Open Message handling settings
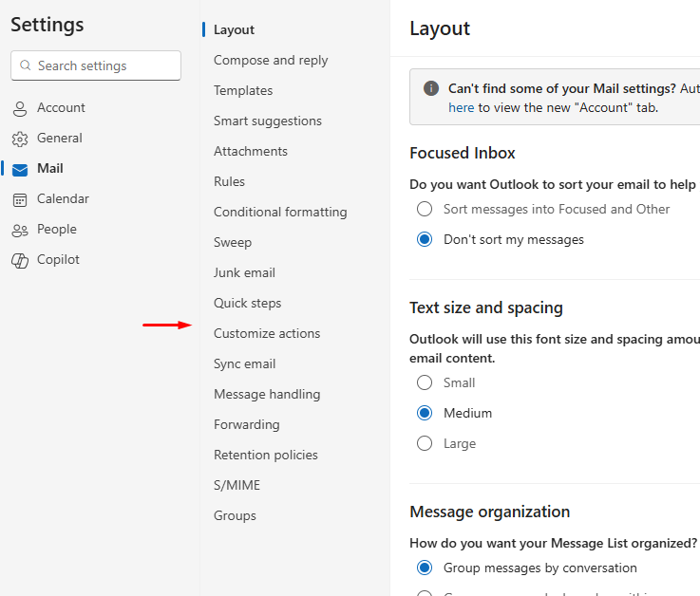This screenshot has width=700, height=596. pyautogui.click(x=267, y=394)
